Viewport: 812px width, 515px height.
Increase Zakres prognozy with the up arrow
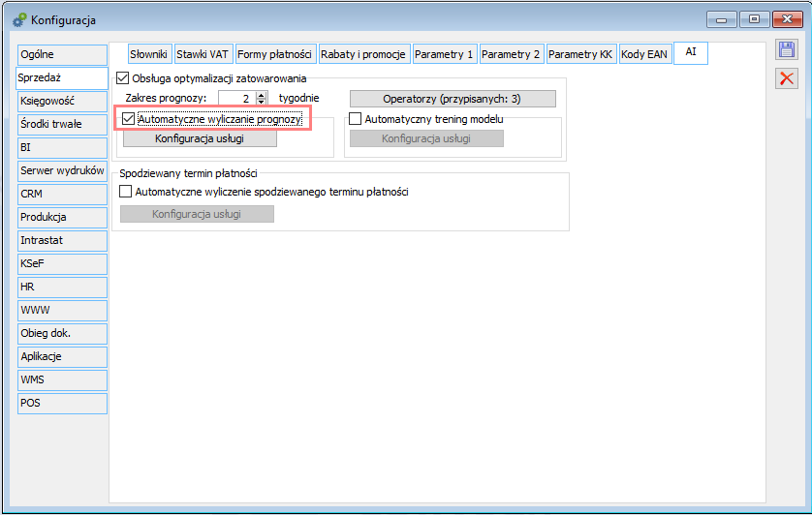(x=262, y=95)
